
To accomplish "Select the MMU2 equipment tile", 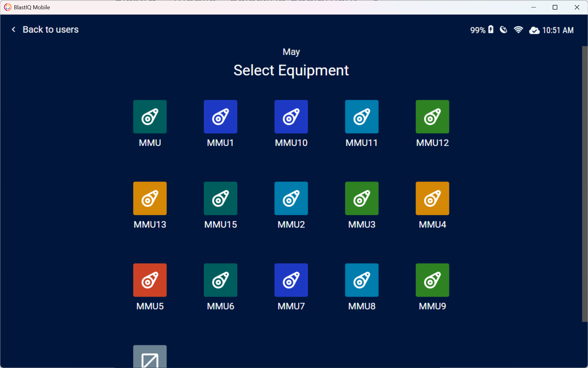I will [291, 198].
